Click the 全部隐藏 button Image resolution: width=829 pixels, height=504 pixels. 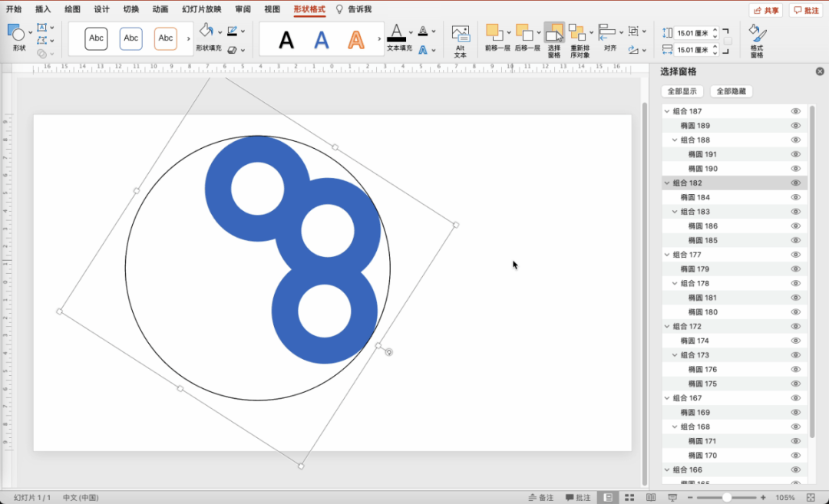[x=732, y=91]
